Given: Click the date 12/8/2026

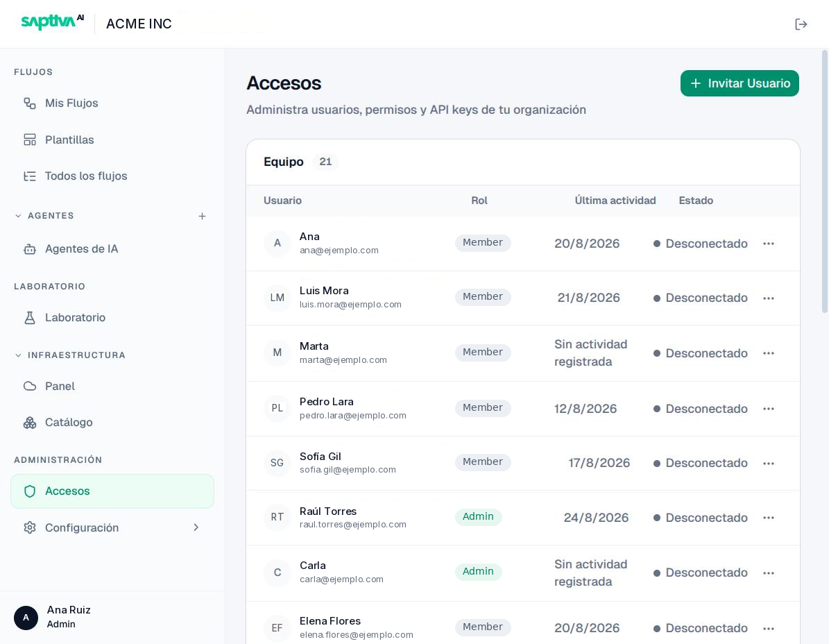Looking at the screenshot, I should [586, 409].
